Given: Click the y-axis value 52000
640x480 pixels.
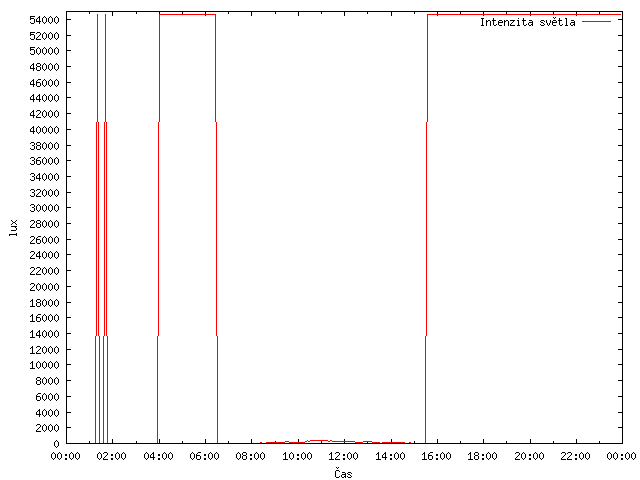Looking at the screenshot, I should pyautogui.click(x=44, y=36).
